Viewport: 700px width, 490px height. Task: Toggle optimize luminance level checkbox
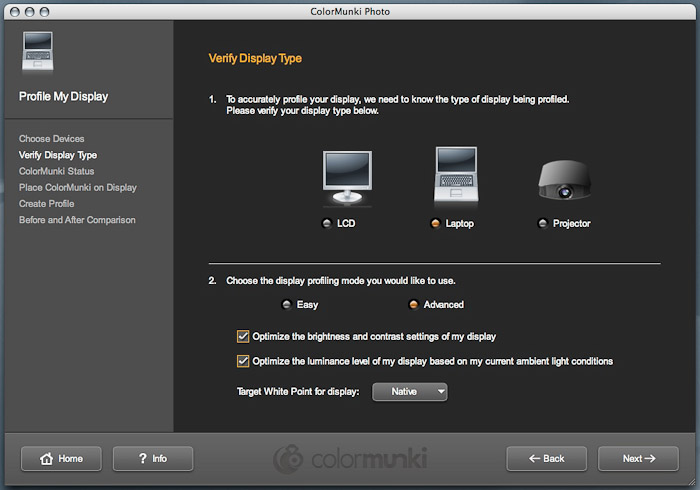(243, 361)
